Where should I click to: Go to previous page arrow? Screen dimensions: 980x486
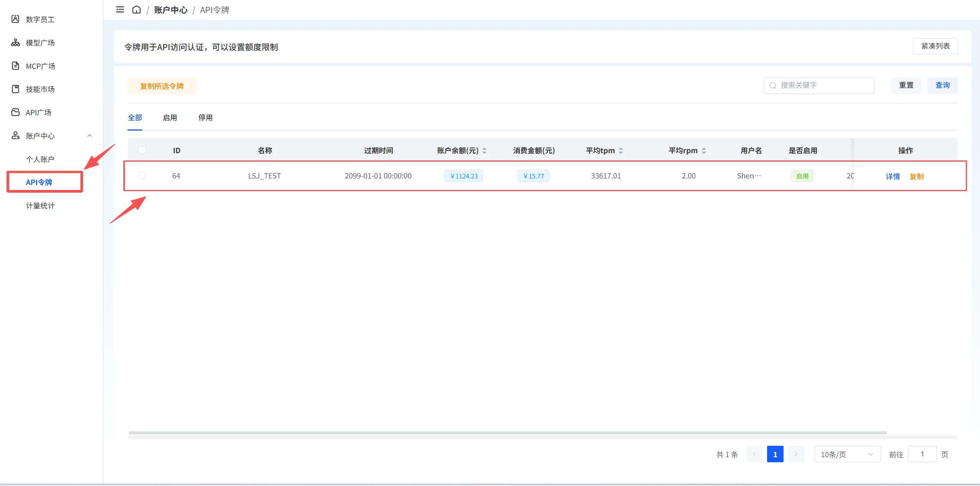[x=754, y=454]
